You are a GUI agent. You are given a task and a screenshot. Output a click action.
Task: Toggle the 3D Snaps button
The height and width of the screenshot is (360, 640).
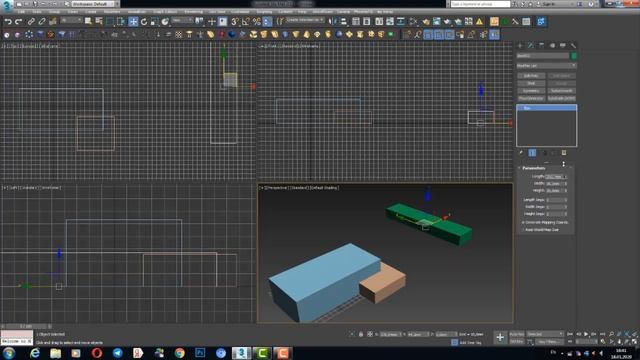coord(235,21)
